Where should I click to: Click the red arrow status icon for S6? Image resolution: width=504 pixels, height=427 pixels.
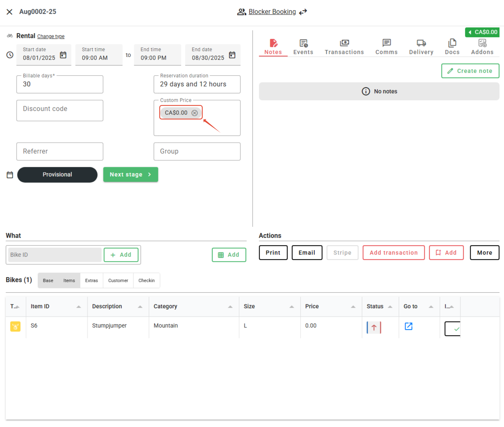(374, 327)
